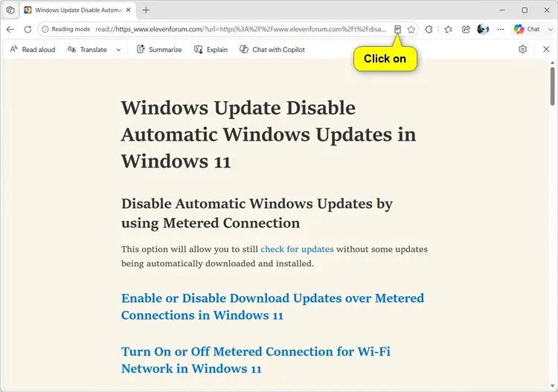Open Settings and more ellipsis menu
The height and width of the screenshot is (392, 558).
coord(501,29)
